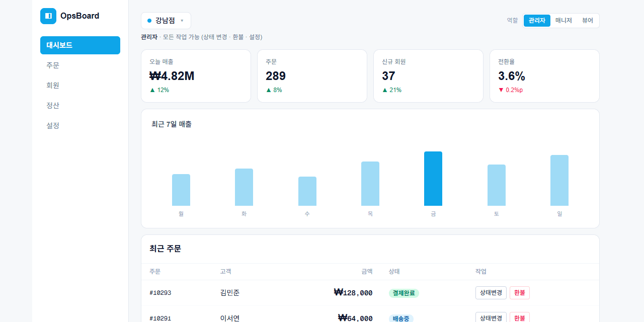Switch role to 뷰어

(x=588, y=21)
